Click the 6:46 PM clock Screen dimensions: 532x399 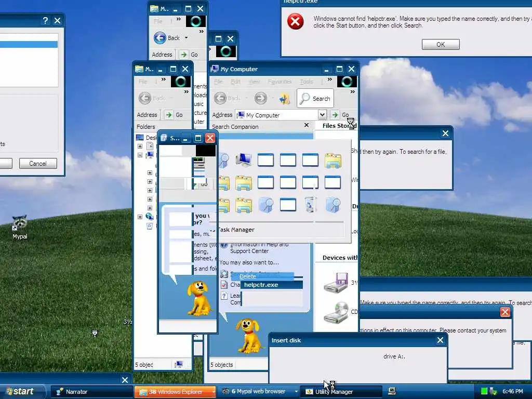point(513,391)
